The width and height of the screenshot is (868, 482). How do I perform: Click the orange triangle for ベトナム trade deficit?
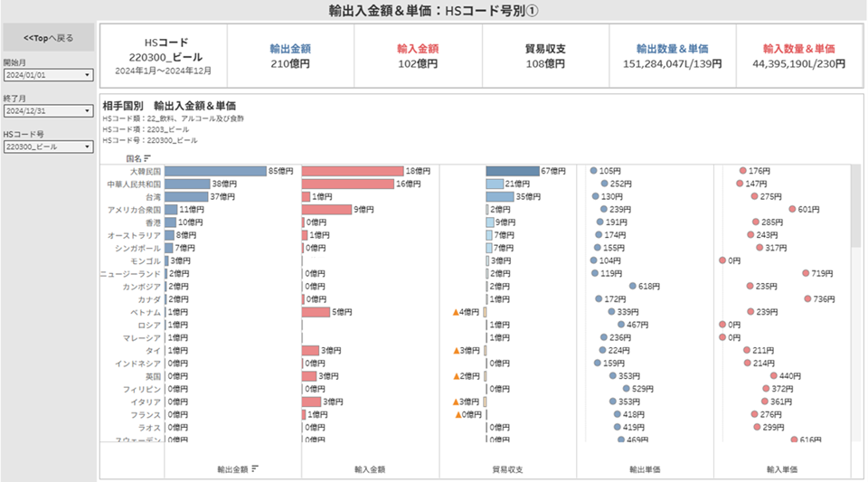click(457, 312)
